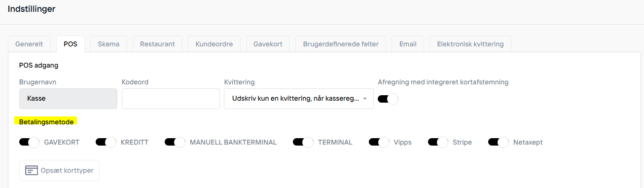The height and width of the screenshot is (188, 644).
Task: Disable the Stripe payment toggle
Action: (438, 142)
